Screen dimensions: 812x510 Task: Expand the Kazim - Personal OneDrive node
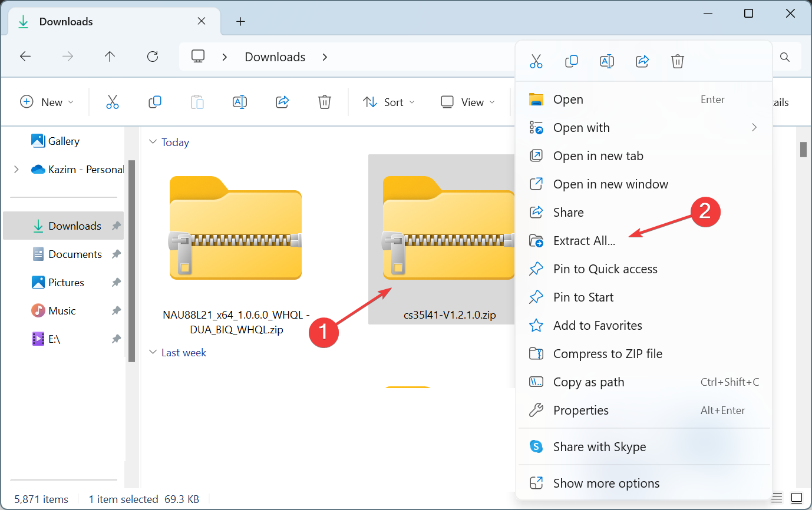(x=16, y=170)
